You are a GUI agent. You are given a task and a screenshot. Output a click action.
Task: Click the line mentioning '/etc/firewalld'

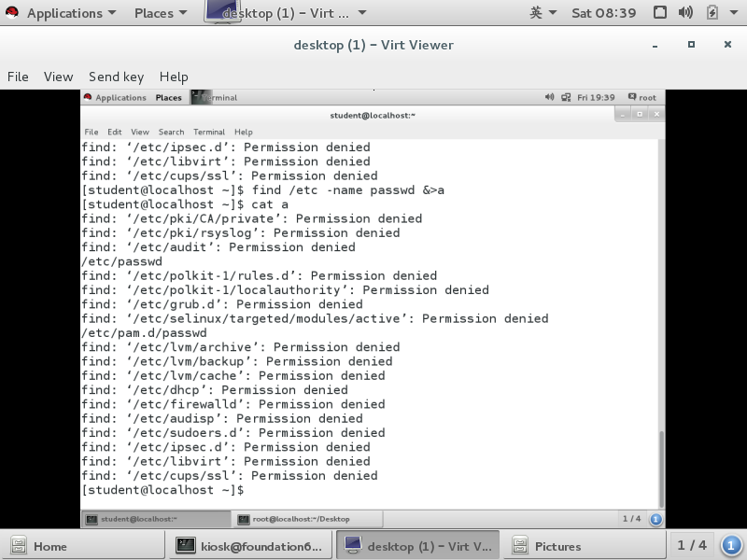233,404
